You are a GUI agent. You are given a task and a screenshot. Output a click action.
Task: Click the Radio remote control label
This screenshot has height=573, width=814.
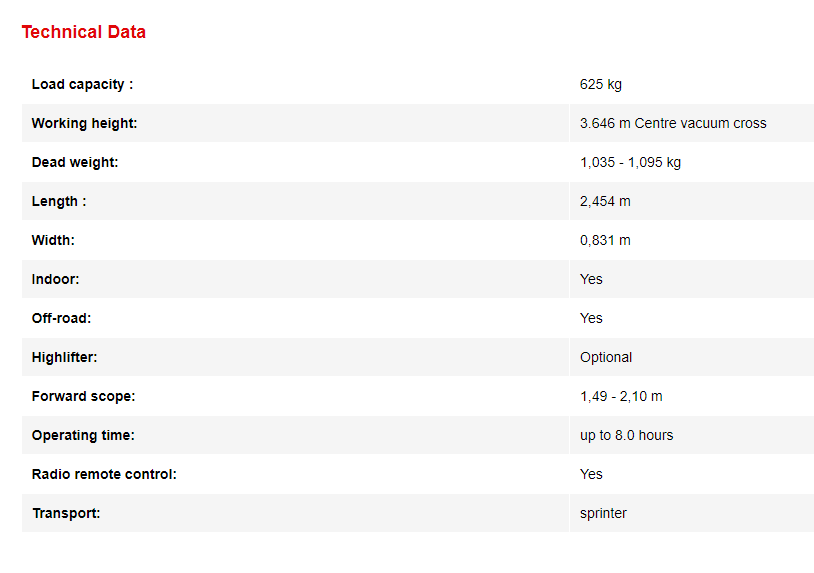104,475
